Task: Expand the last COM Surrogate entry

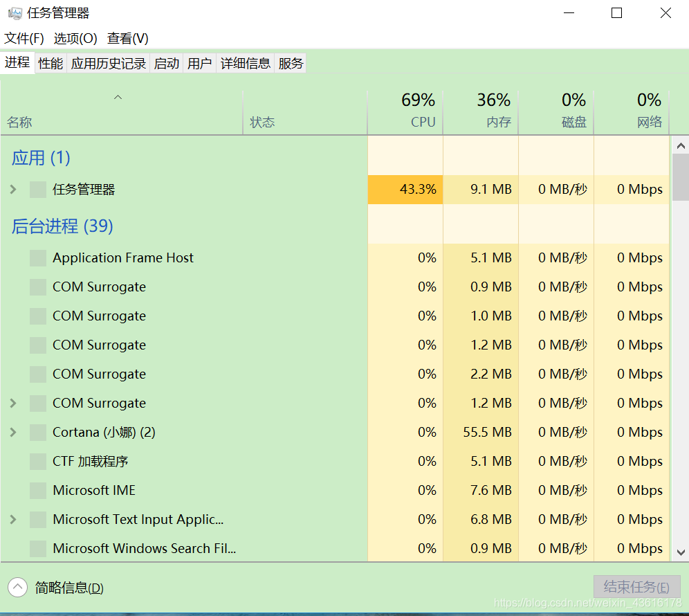Action: 12,403
